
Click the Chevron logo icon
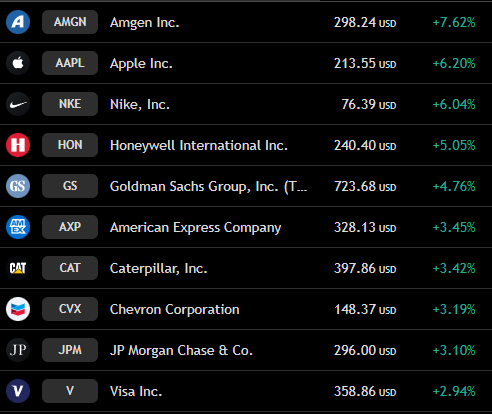(x=18, y=309)
